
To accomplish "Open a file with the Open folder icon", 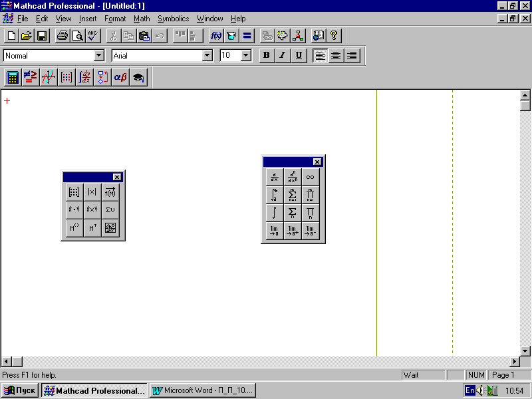I will [27, 36].
